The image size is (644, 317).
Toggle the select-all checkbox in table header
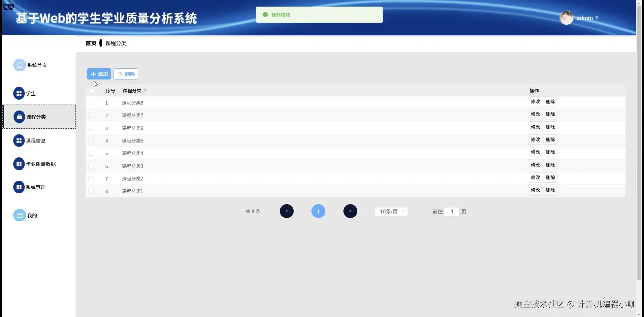91,91
